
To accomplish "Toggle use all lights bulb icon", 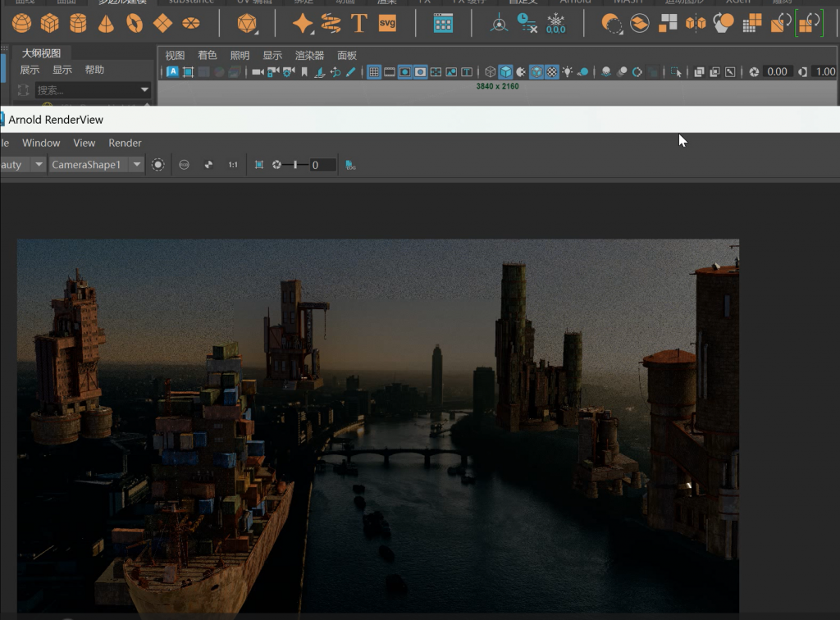I will 568,71.
